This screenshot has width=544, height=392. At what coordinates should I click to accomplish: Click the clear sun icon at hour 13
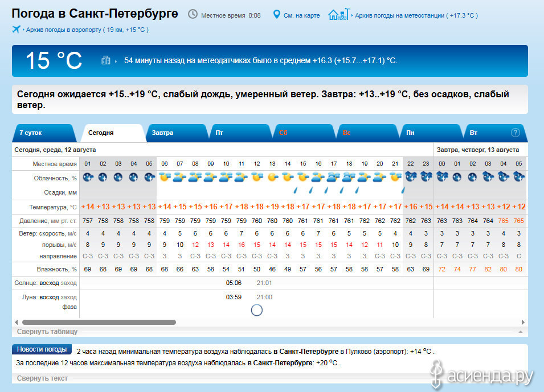[272, 178]
